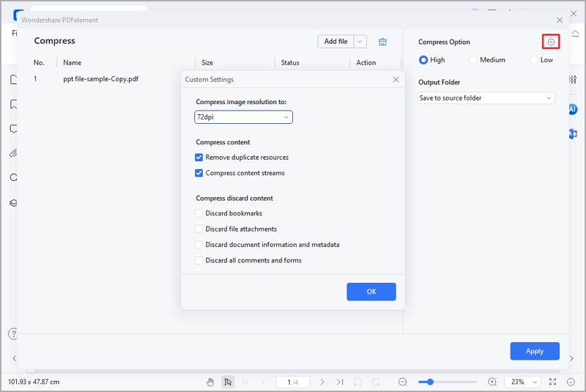Open the translate sidebar icon
Image resolution: width=586 pixels, height=392 pixels.
click(573, 133)
